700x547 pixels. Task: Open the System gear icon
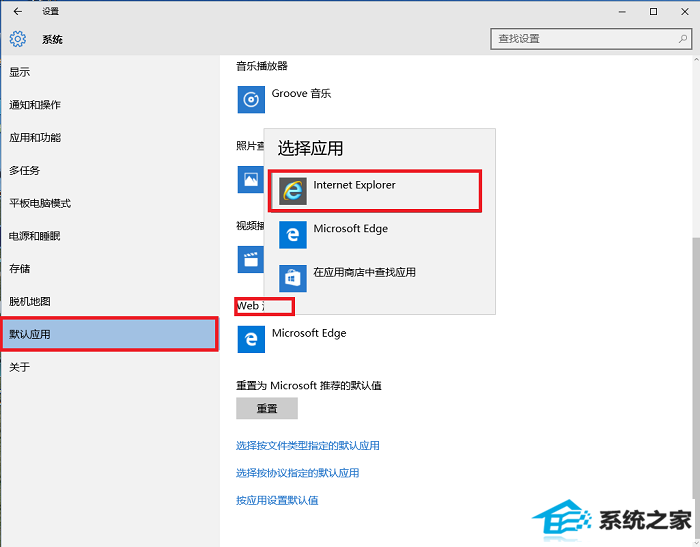pos(18,39)
